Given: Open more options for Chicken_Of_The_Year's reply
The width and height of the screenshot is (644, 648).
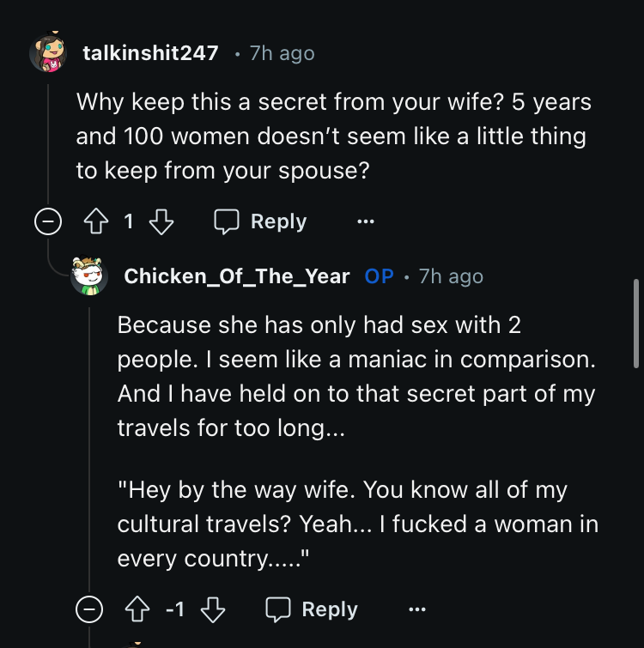Looking at the screenshot, I should [x=417, y=610].
